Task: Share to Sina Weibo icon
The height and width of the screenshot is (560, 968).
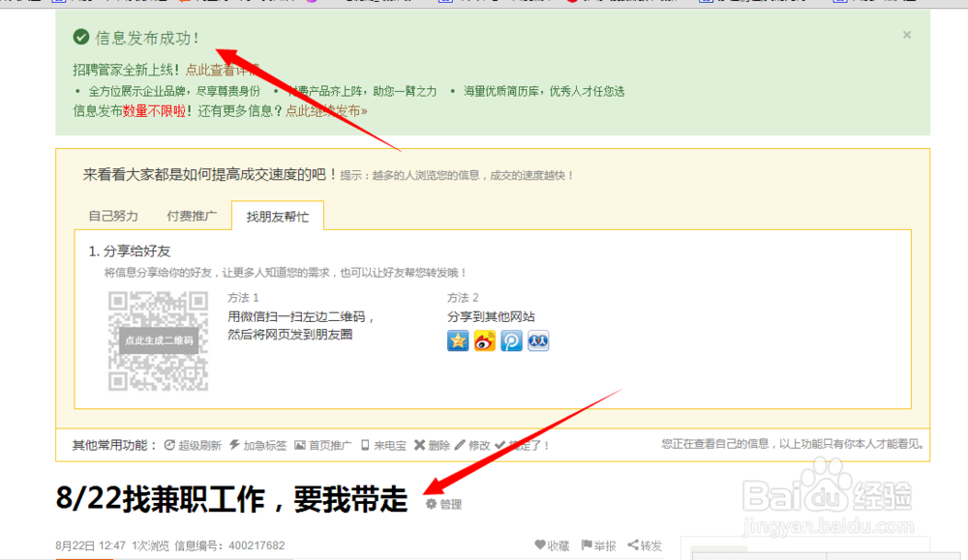Action: coord(484,340)
